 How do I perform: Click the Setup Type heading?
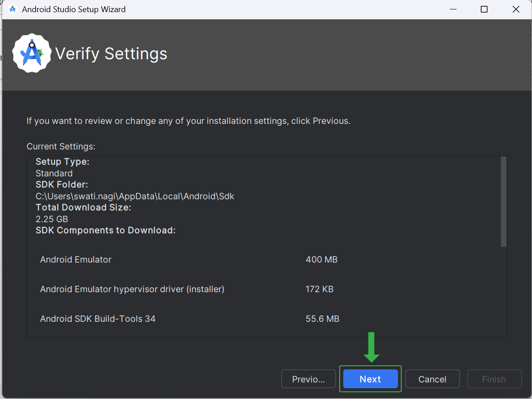click(x=62, y=162)
